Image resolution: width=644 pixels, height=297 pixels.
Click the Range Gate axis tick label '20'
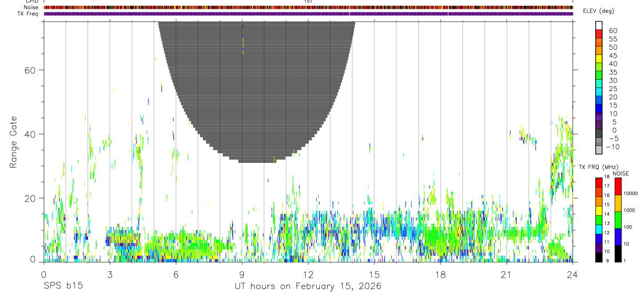click(x=31, y=198)
